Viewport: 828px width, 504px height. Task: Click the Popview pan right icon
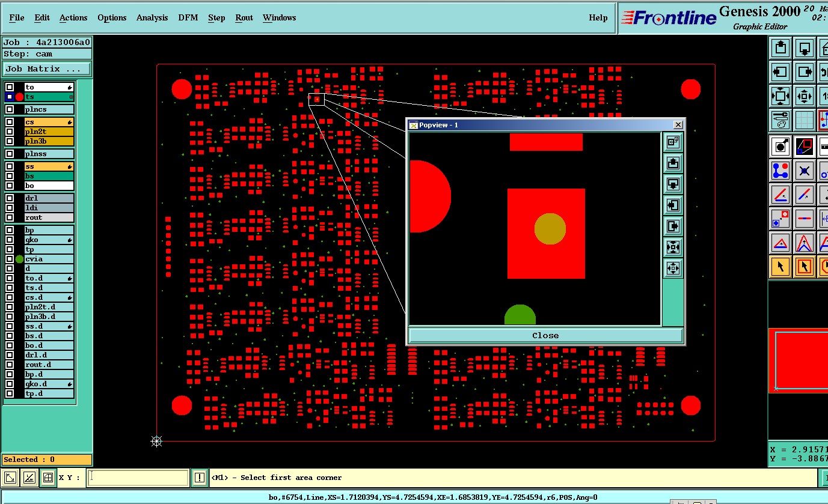point(673,226)
